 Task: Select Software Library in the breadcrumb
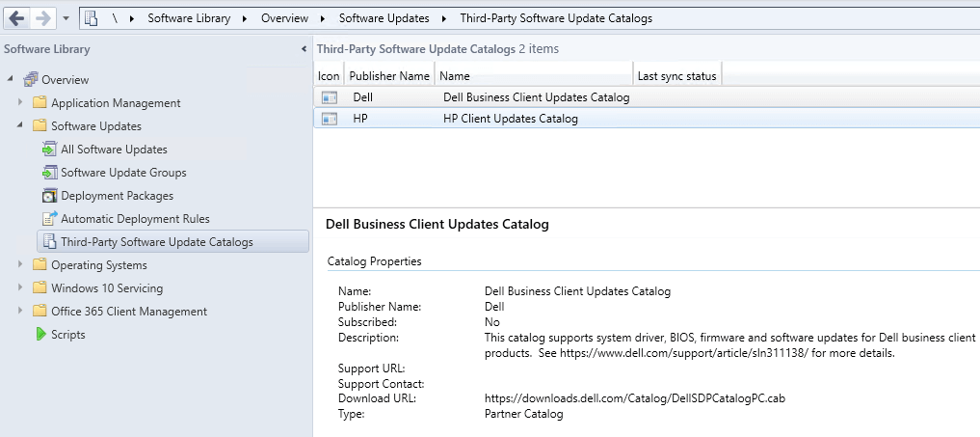[189, 18]
